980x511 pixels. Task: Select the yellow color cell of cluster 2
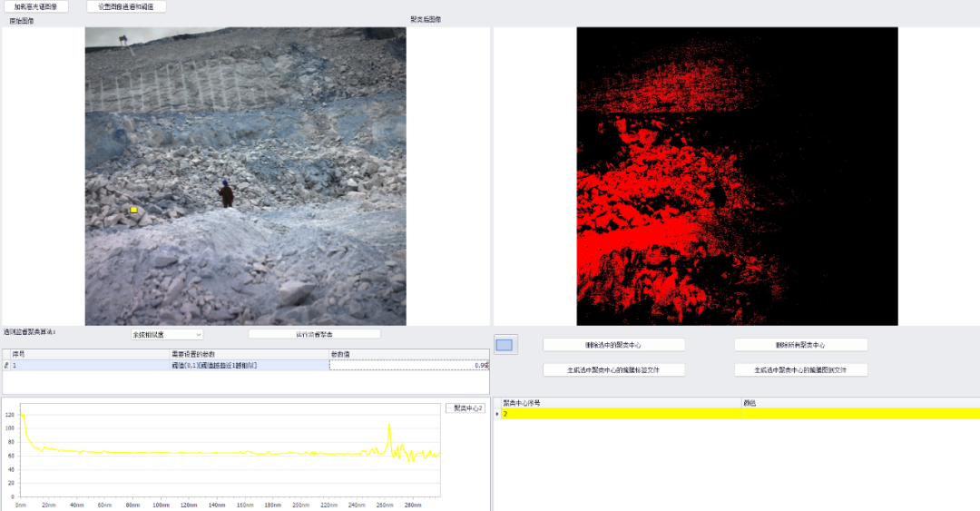pyautogui.click(x=859, y=414)
